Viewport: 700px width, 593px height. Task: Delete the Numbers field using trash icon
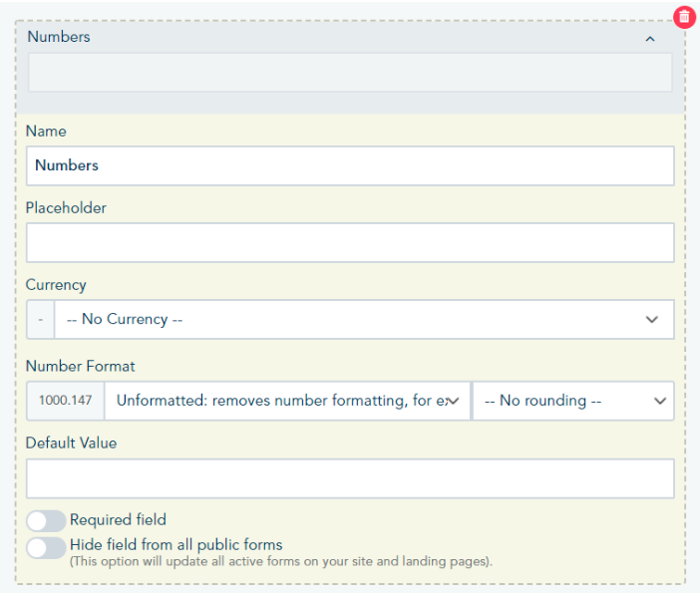pyautogui.click(x=684, y=17)
